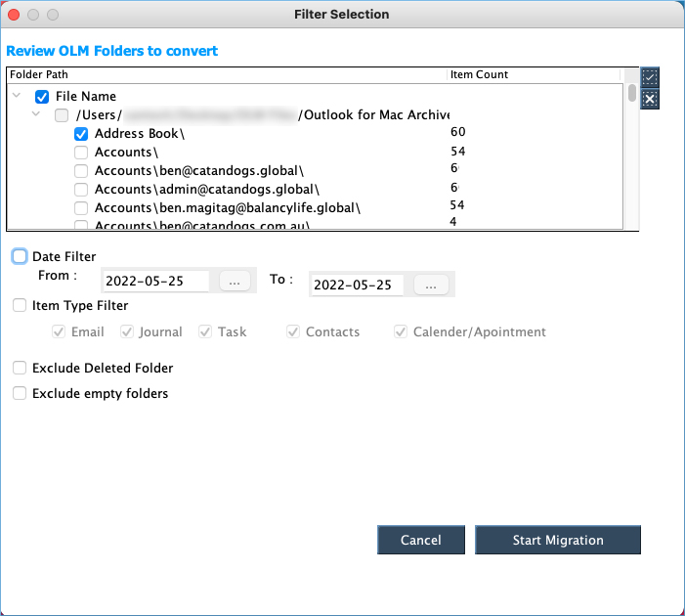Open the To date picker button

click(430, 285)
